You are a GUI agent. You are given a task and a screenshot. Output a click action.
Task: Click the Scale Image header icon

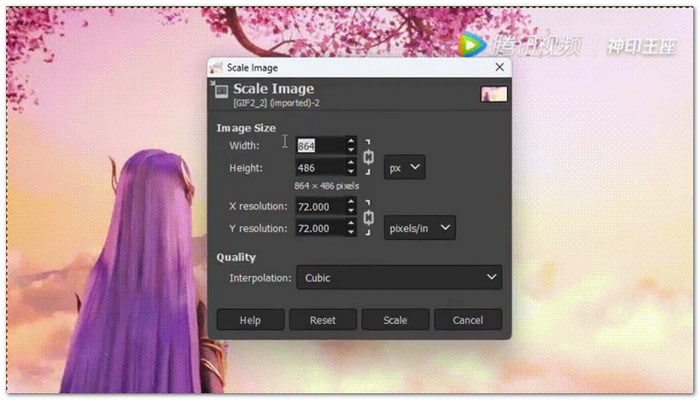click(x=220, y=90)
